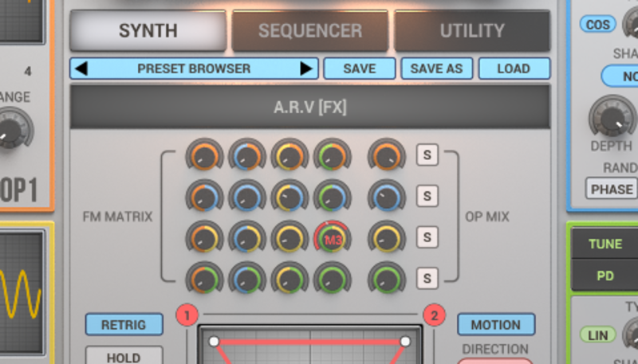Click the blue-yellow FM matrix knob in row three

pos(247,237)
